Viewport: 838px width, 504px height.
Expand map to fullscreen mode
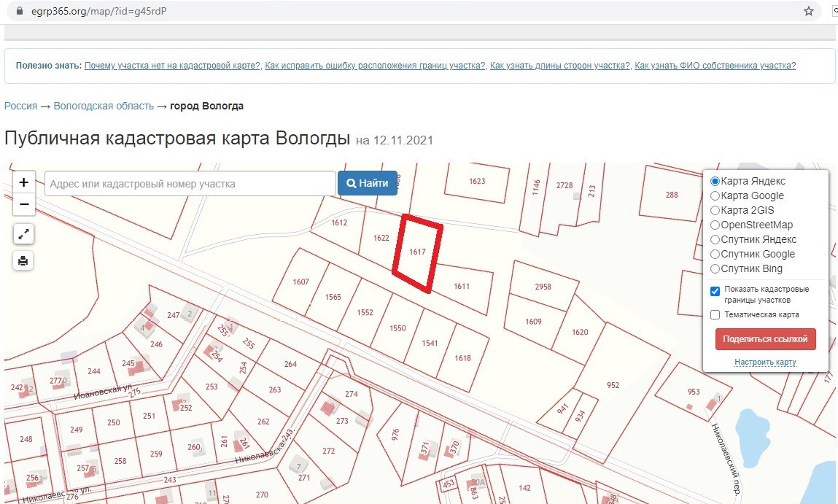point(23,234)
